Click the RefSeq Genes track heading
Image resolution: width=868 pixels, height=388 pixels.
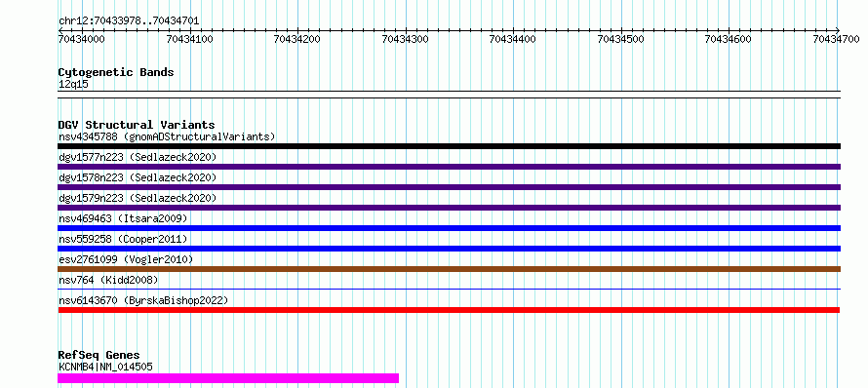99,355
